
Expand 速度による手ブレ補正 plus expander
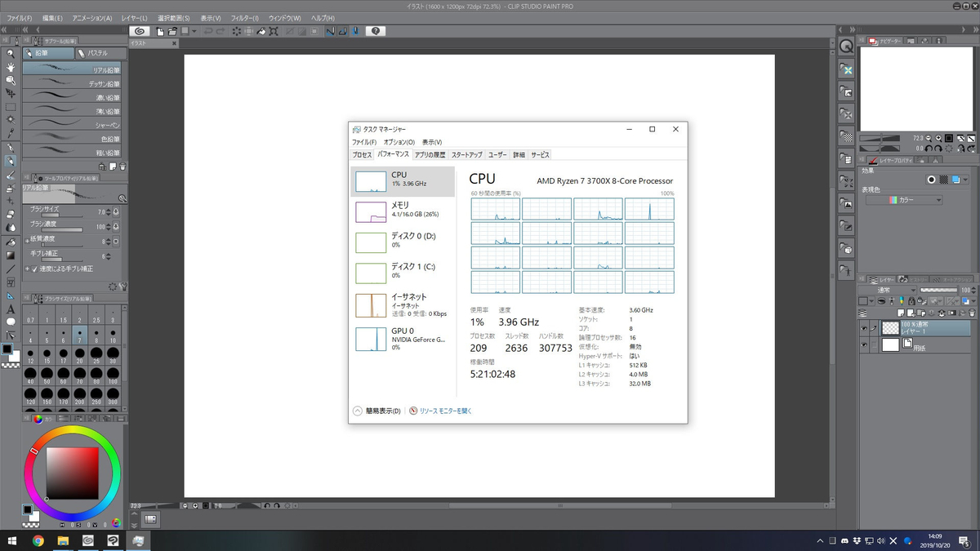point(27,268)
